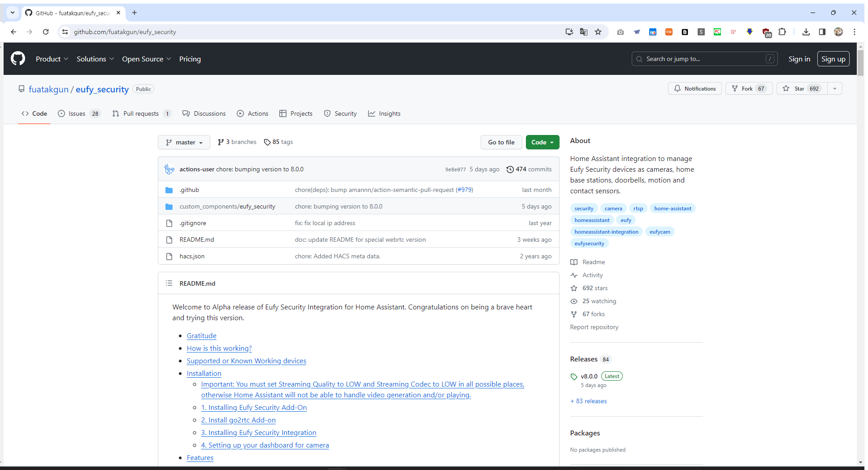Open the tab search chevron
This screenshot has width=868, height=470.
tap(13, 13)
